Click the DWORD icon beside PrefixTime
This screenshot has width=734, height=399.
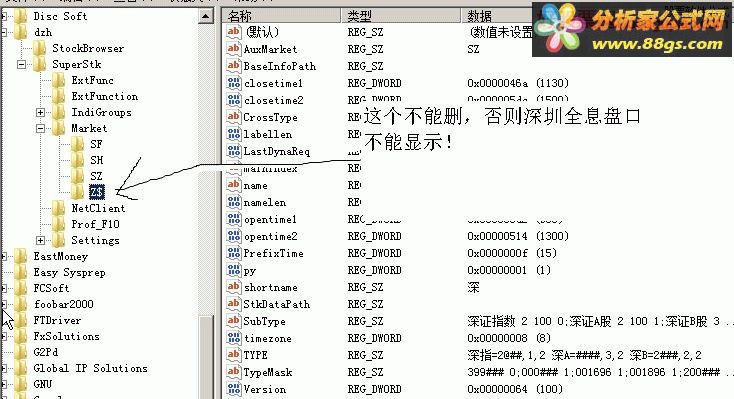tap(234, 253)
